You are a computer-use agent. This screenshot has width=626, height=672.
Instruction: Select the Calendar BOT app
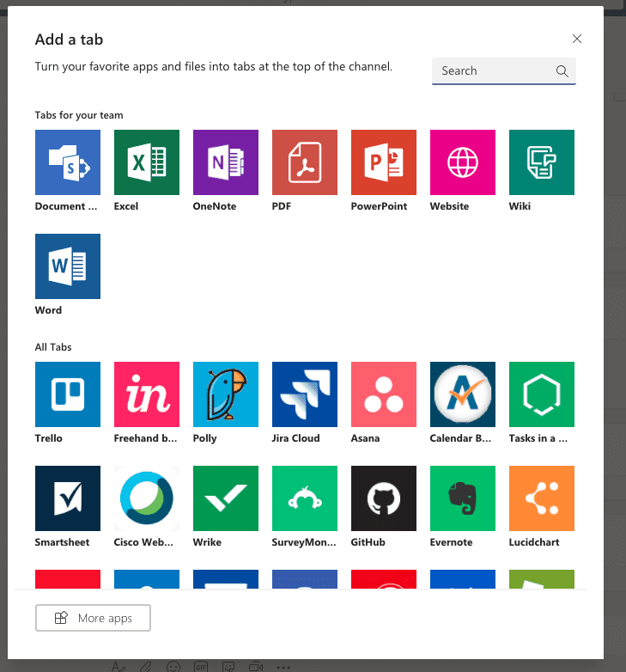[463, 394]
